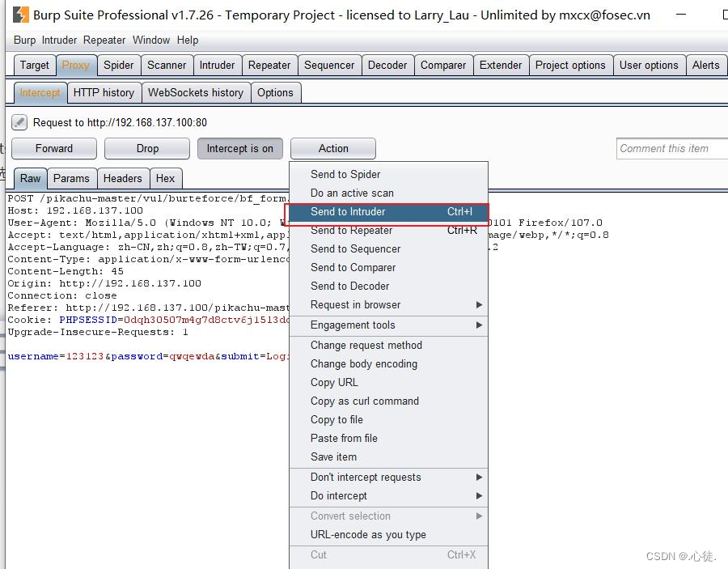Viewport: 728px width, 569px height.
Task: Click the Origin header line
Action: (x=104, y=283)
